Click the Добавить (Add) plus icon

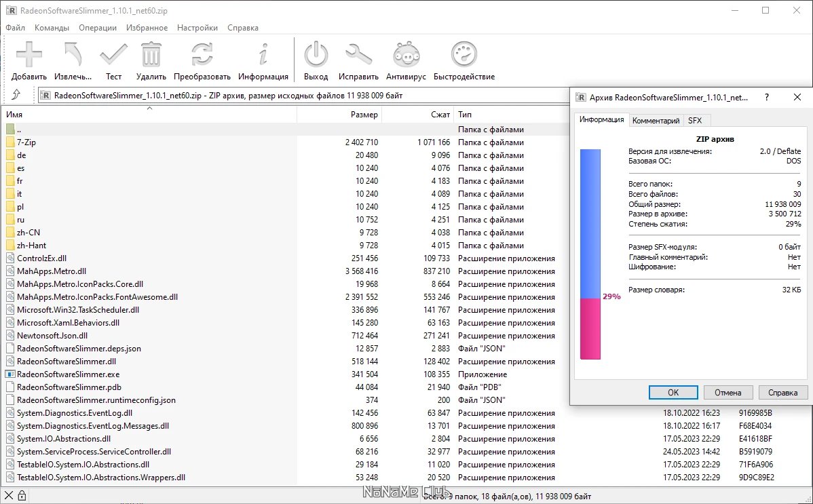(29, 54)
